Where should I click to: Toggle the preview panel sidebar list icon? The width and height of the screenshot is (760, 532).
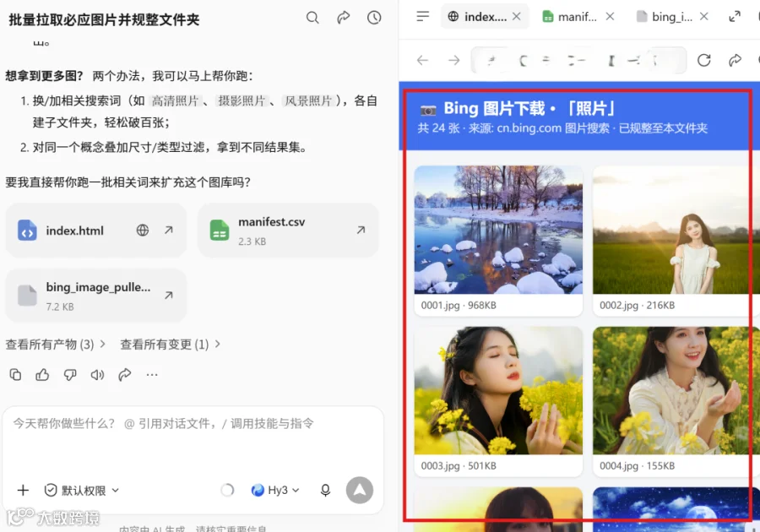point(423,17)
